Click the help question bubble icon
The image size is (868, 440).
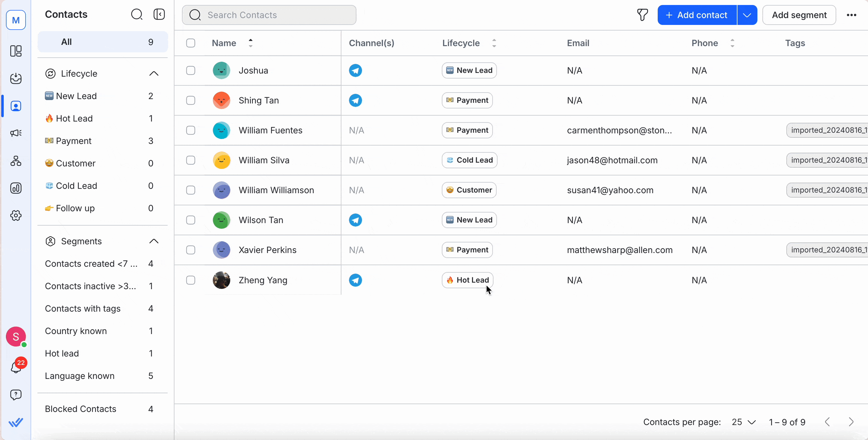pyautogui.click(x=16, y=395)
